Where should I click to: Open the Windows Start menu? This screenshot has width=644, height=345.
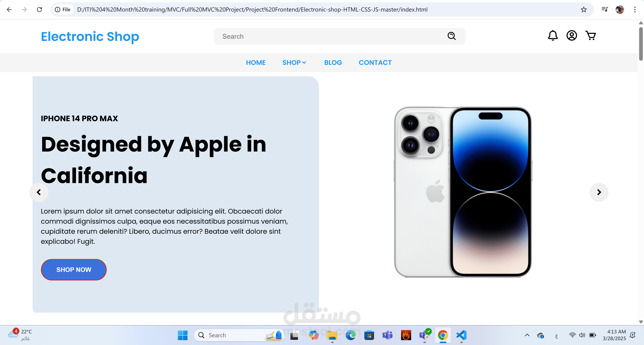click(x=183, y=335)
